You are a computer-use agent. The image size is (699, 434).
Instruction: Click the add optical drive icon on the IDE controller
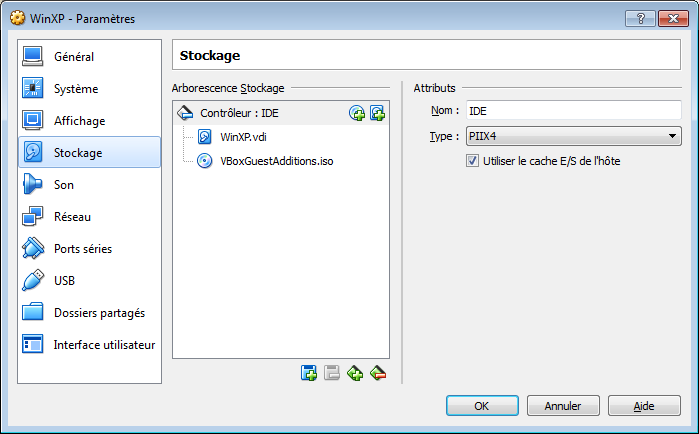pyautogui.click(x=357, y=113)
